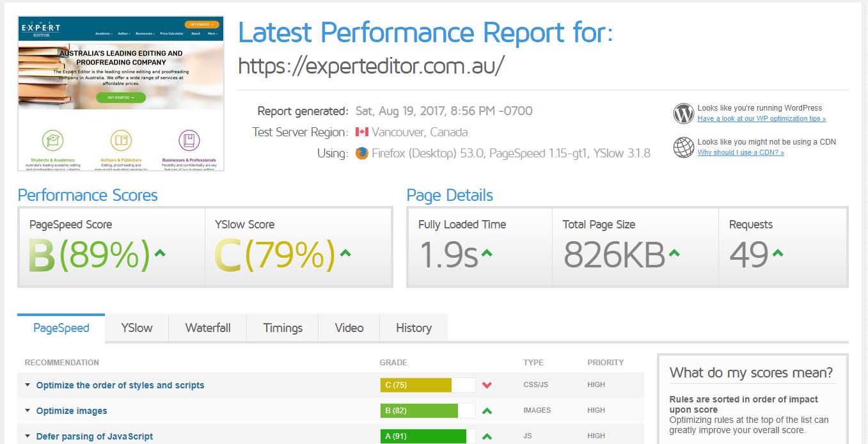Click the Canada flag icon

pyautogui.click(x=362, y=132)
